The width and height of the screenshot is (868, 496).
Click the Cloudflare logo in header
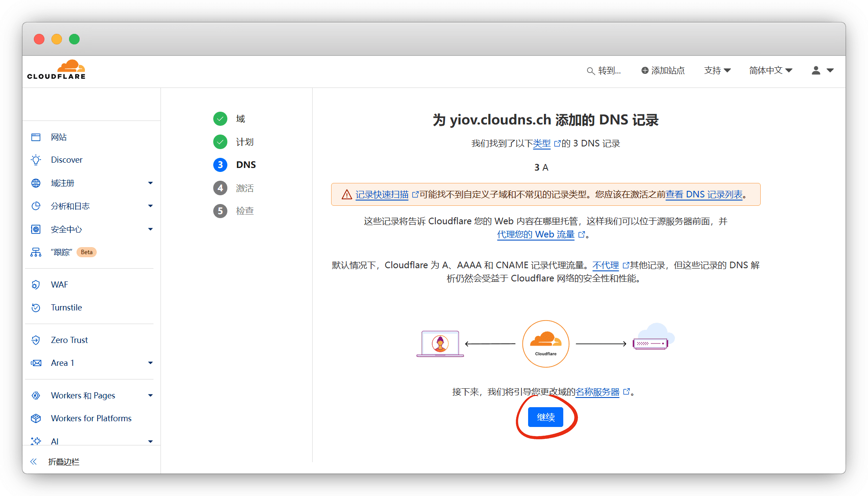[x=56, y=70]
